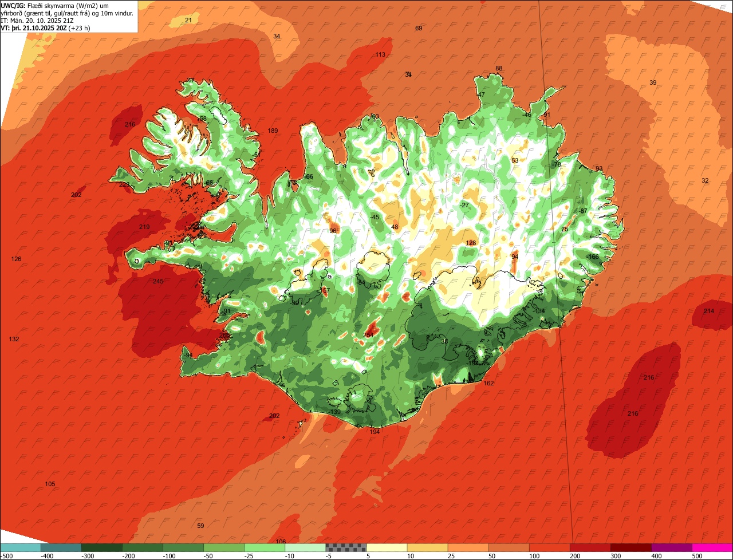
Task: Click the map value '39' in the northeast sea
Action: (653, 83)
